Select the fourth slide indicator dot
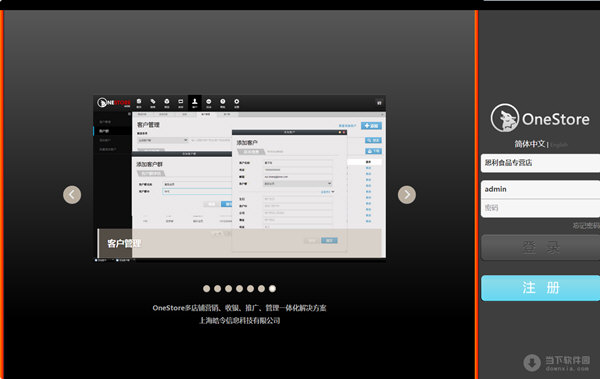Viewport: 600px width, 379px height. tap(240, 289)
